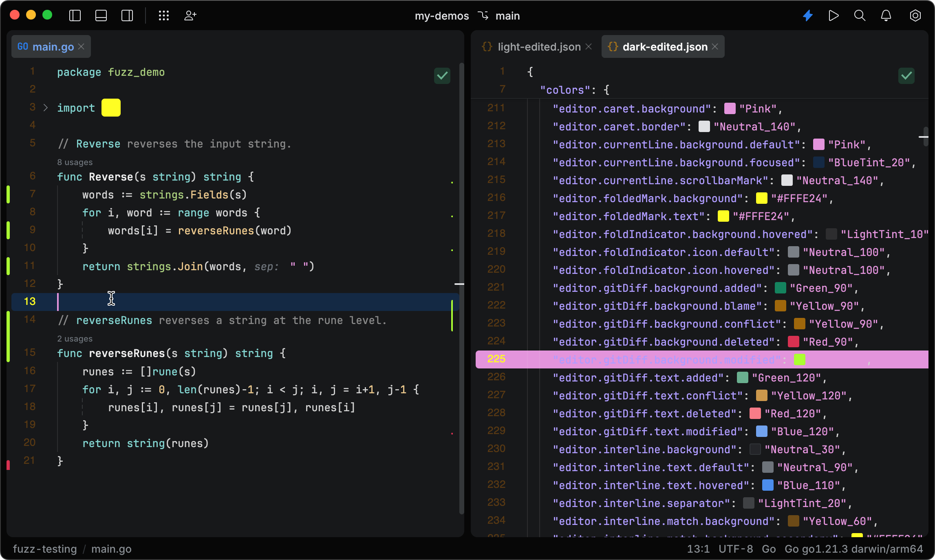Viewport: 935px width, 560px height.
Task: Open notifications via the bell icon
Action: click(x=886, y=15)
